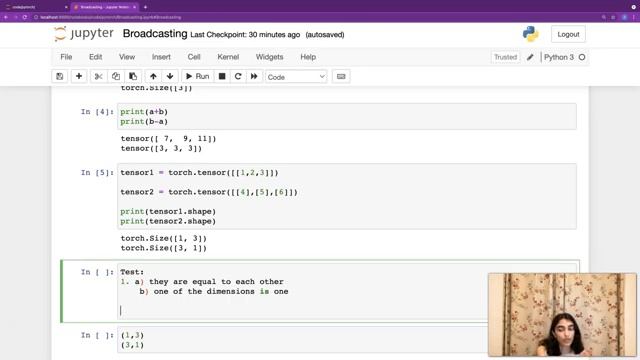Open the Kernel menu
Image resolution: width=640 pixels, height=360 pixels.
(228, 57)
